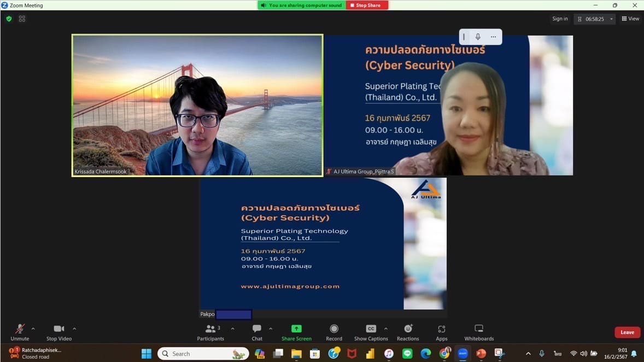Open more options on Pijittra's video tile
The image size is (644, 362).
[493, 37]
